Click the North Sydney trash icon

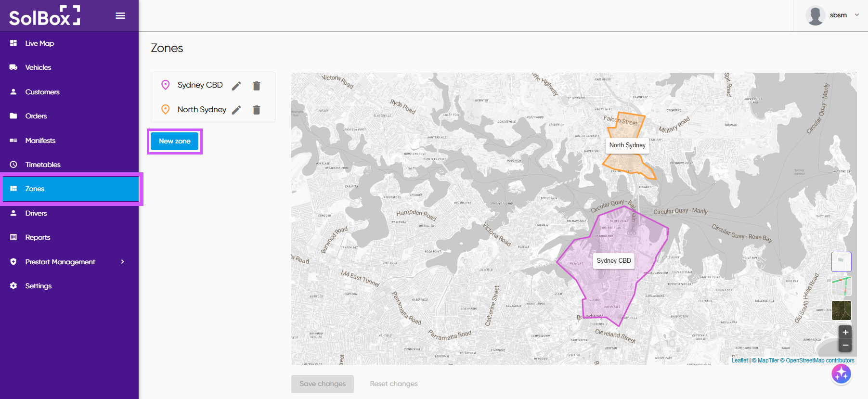257,110
